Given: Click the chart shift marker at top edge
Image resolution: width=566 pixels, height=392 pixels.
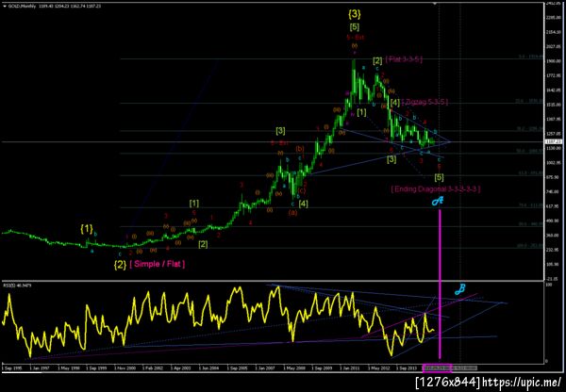Looking at the screenshot, I should point(436,3).
